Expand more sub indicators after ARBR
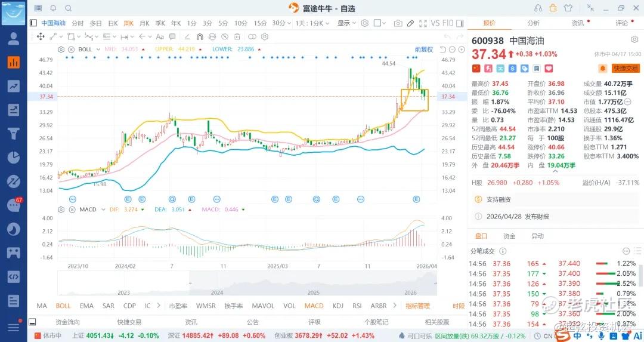The height and width of the screenshot is (342, 644). [x=395, y=306]
